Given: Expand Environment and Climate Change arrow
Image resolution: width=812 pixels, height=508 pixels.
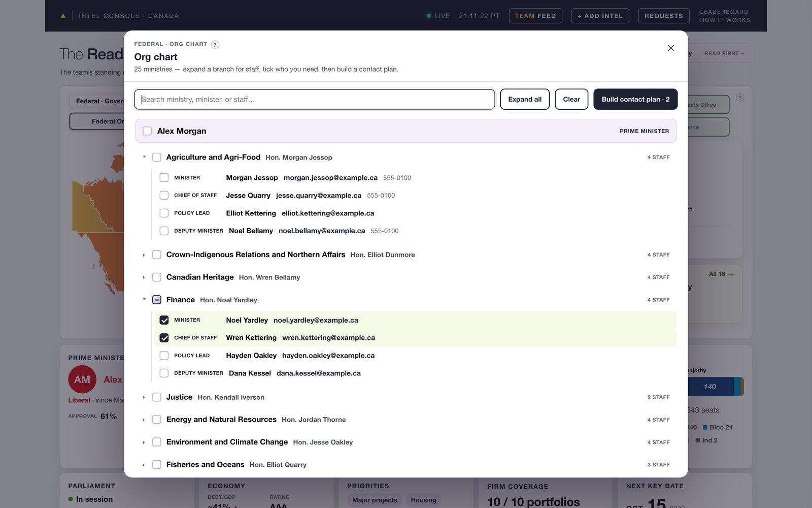Looking at the screenshot, I should click(144, 442).
